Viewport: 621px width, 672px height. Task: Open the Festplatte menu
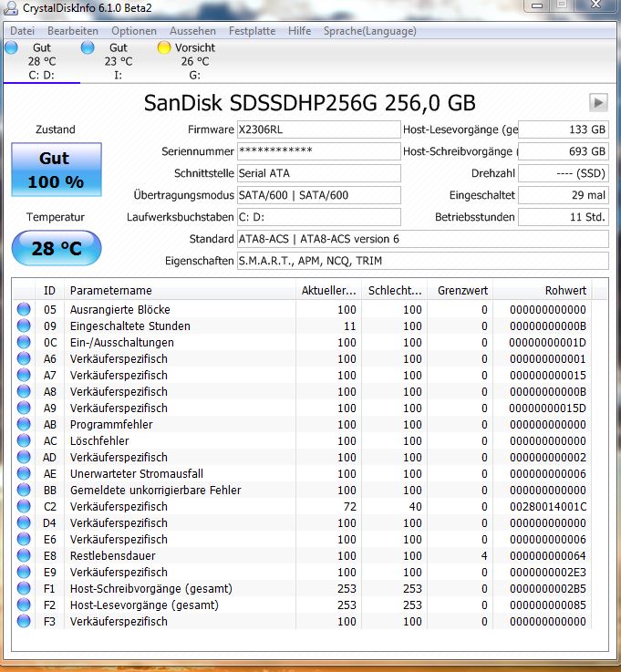click(x=252, y=31)
